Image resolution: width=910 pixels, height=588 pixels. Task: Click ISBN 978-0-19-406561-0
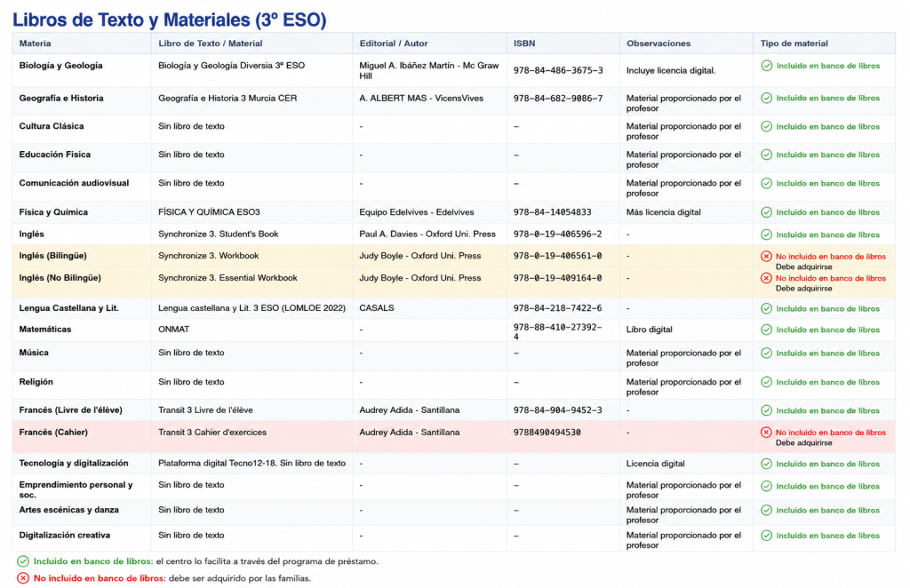(557, 256)
